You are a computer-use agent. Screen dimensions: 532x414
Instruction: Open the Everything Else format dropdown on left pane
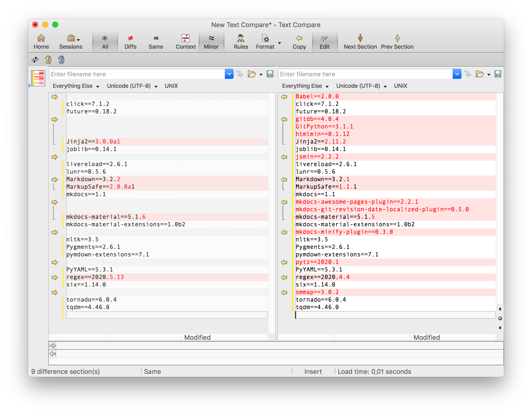(76, 86)
